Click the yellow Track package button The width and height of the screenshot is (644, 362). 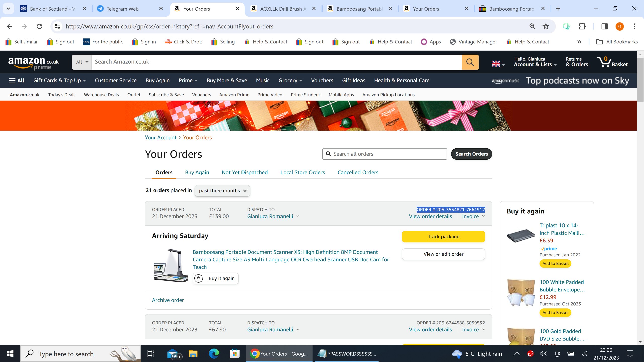443,236
